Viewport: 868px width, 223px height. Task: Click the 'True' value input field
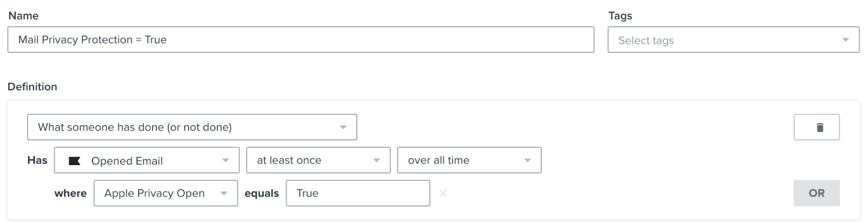[358, 193]
